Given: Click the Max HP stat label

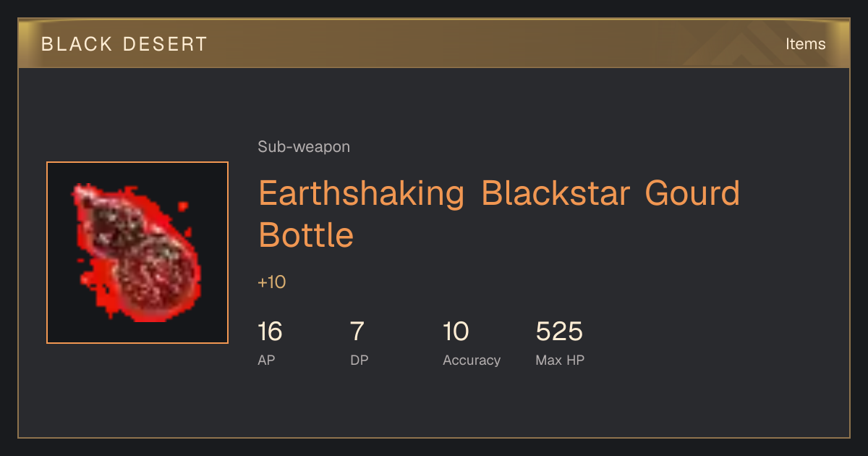Looking at the screenshot, I should pos(560,360).
